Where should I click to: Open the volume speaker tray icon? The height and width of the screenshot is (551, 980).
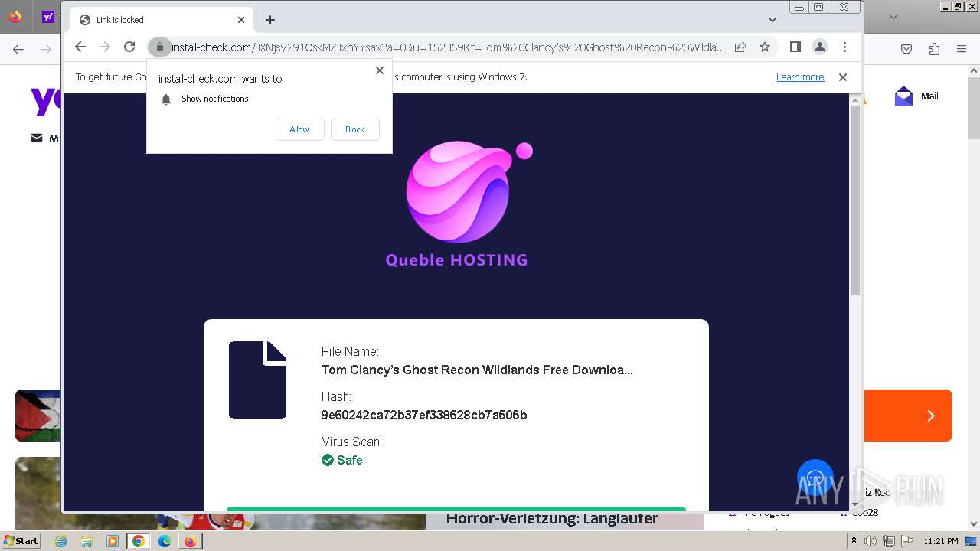(x=871, y=541)
